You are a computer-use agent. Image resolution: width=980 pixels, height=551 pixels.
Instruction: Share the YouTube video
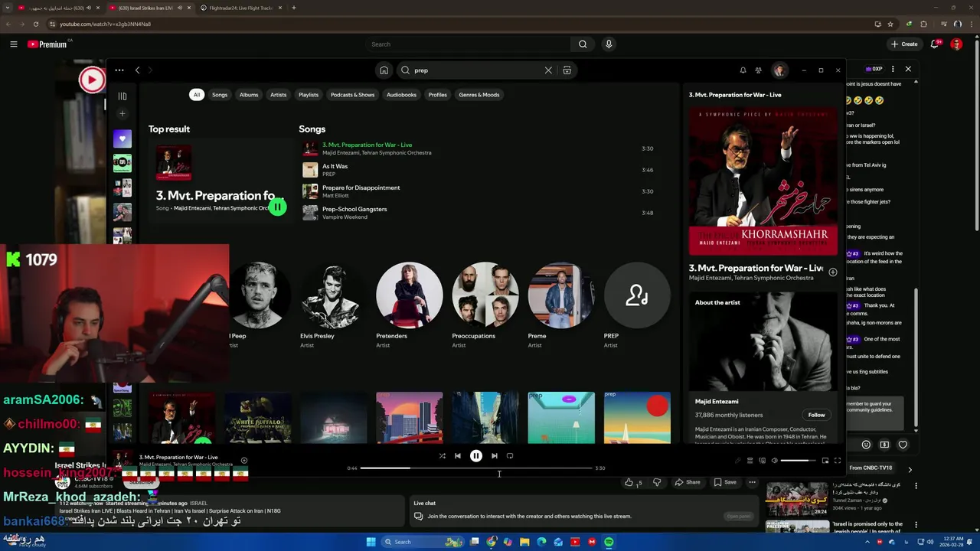pos(687,482)
